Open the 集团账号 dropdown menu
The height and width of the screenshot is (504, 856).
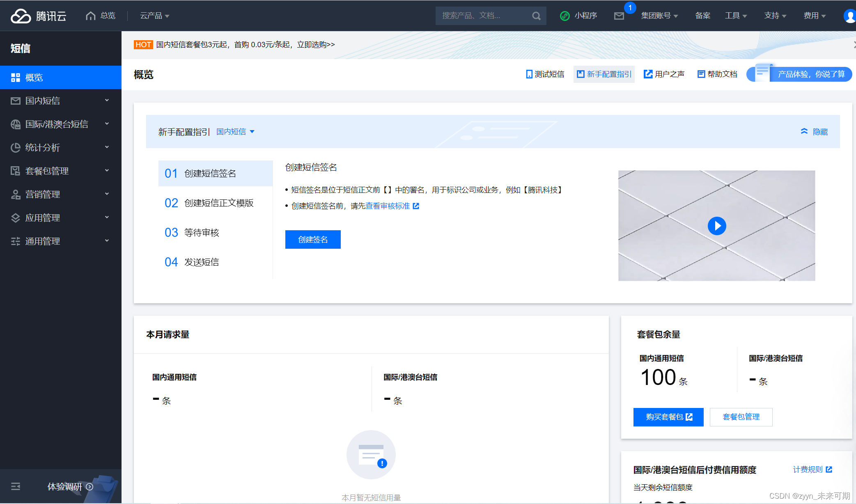pos(659,16)
